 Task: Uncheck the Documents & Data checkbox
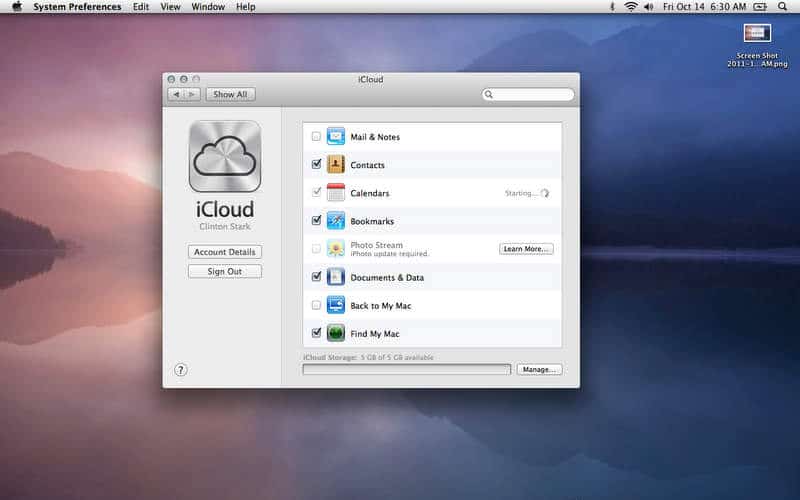(x=316, y=277)
